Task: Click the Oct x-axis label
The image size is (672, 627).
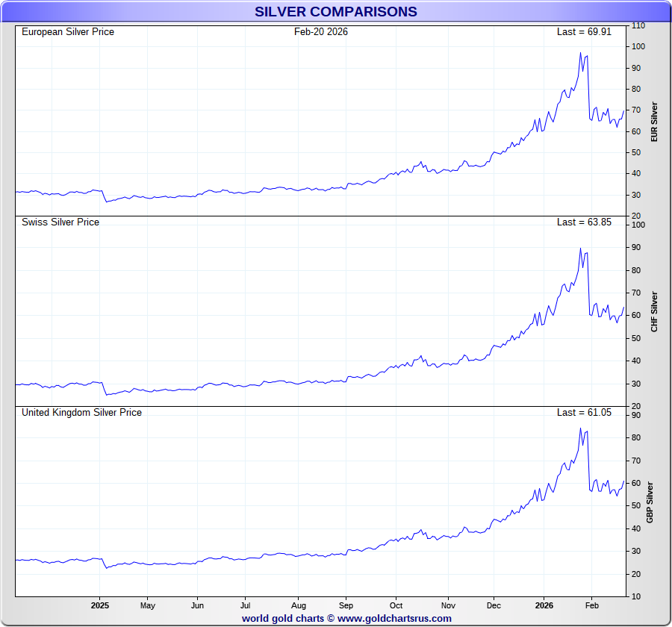Action: pyautogui.click(x=396, y=605)
